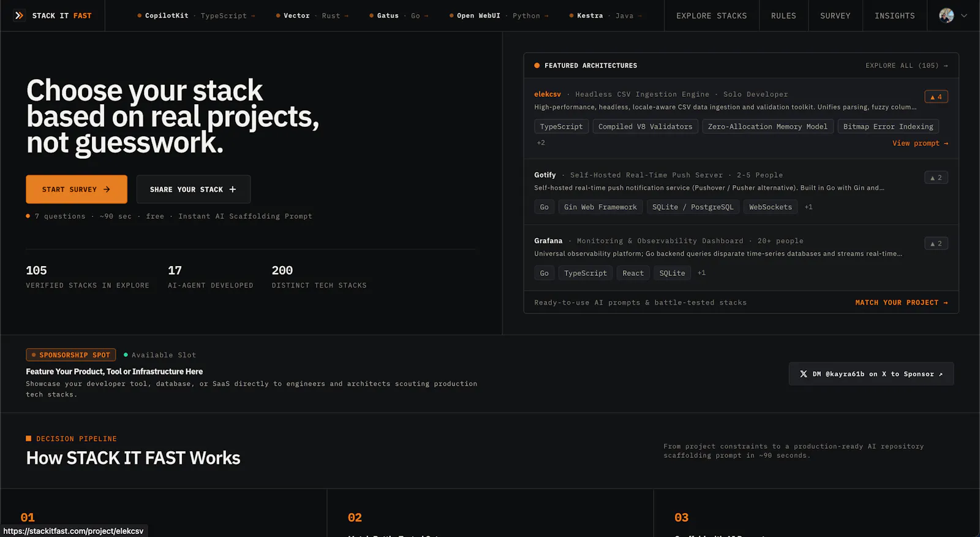Click the 200 distinct tech stacks stat

[x=319, y=276]
